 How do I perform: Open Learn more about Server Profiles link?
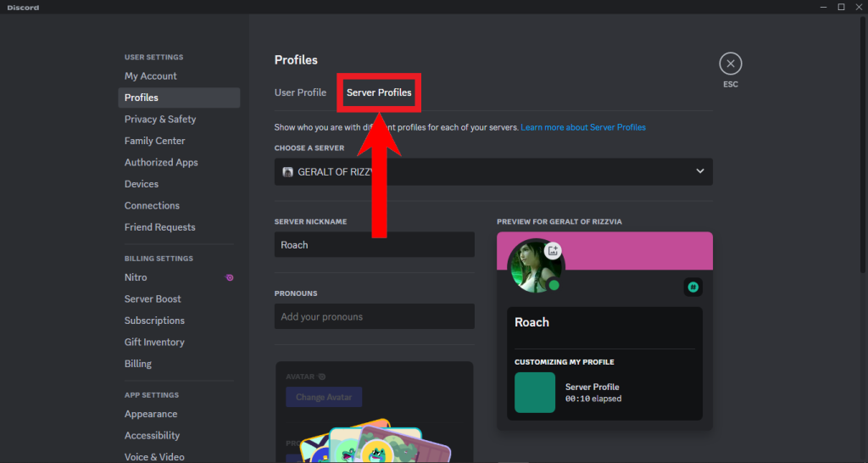583,127
